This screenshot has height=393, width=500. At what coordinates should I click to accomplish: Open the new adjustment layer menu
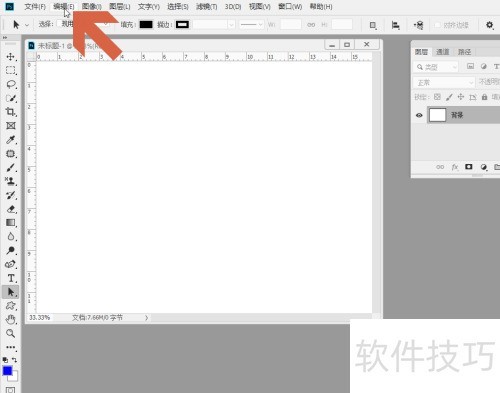pos(484,167)
